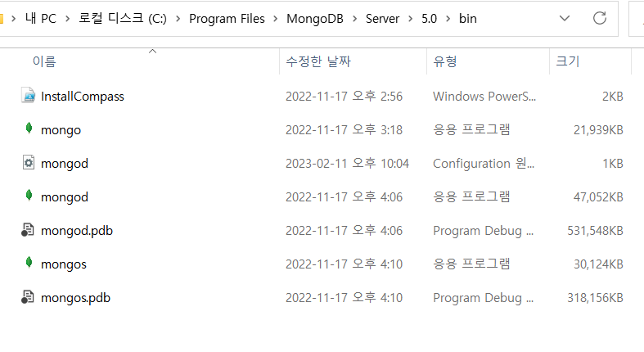Click the date 2023-02-11 오후 10:04
The image size is (644, 352).
click(347, 164)
